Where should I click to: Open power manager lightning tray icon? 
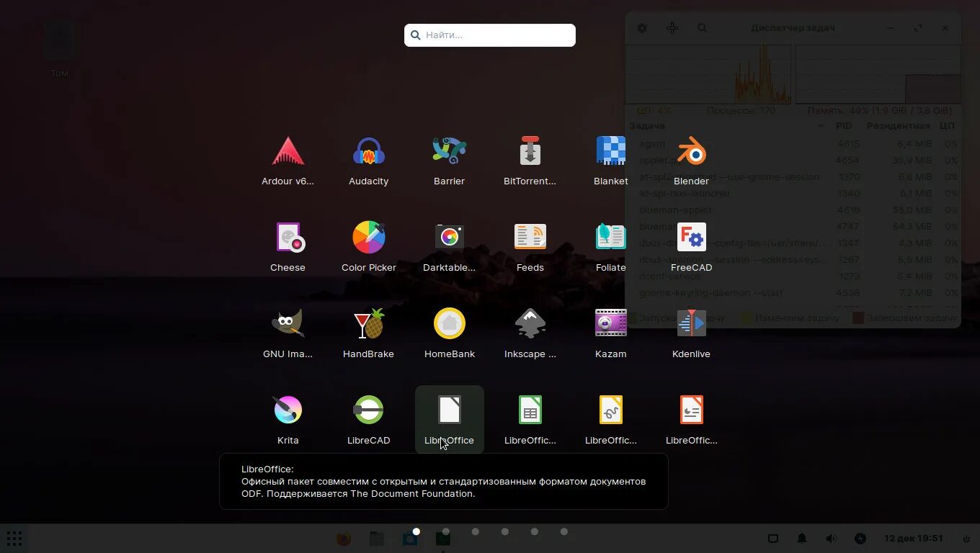(860, 538)
